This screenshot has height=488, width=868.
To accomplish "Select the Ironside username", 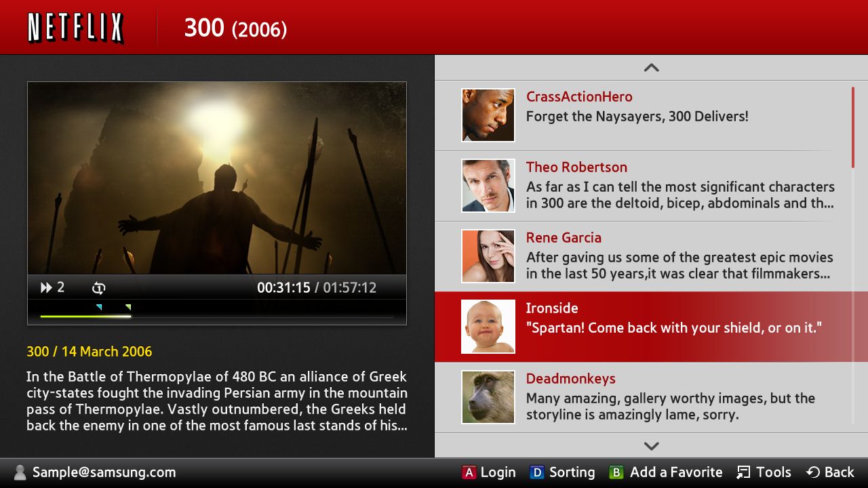I will point(552,308).
